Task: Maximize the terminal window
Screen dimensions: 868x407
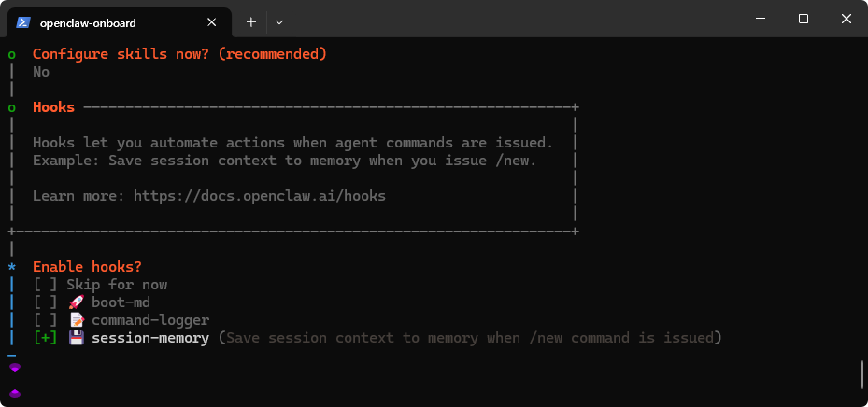Action: coord(803,20)
